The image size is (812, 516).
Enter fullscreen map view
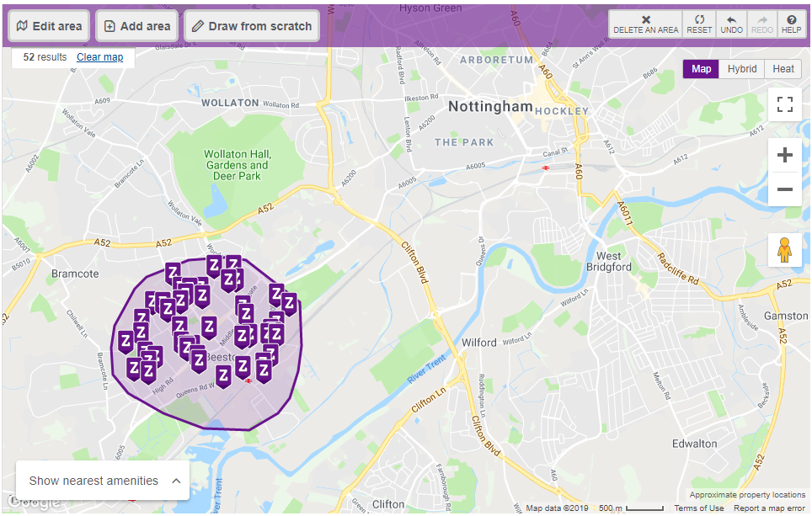click(785, 104)
